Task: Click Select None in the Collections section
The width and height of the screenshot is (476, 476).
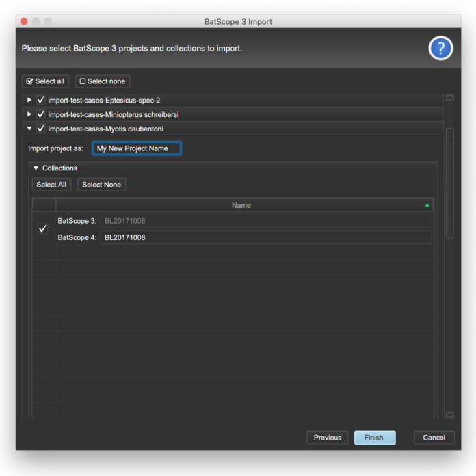Action: [x=102, y=185]
